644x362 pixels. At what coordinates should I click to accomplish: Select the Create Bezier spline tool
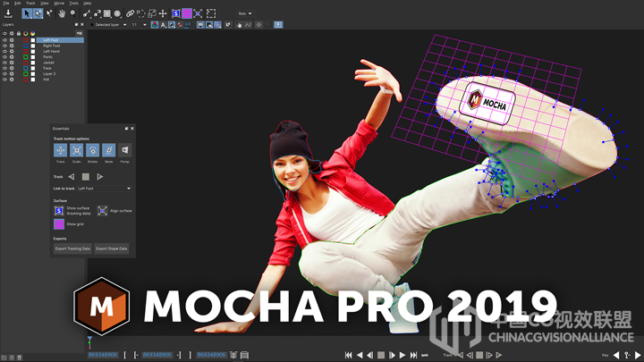pyautogui.click(x=97, y=13)
